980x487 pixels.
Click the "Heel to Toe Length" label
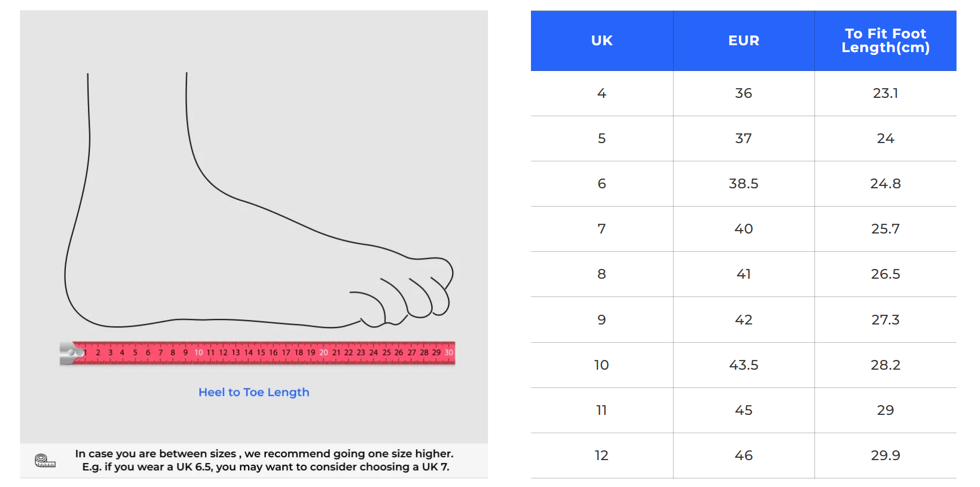pos(254,392)
